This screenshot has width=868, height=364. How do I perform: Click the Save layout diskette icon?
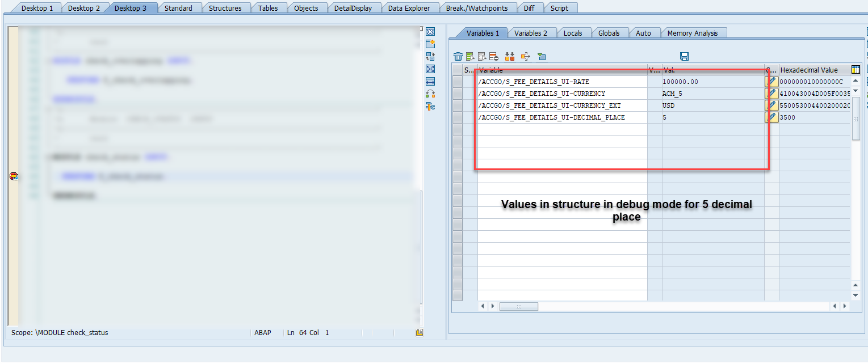(685, 57)
